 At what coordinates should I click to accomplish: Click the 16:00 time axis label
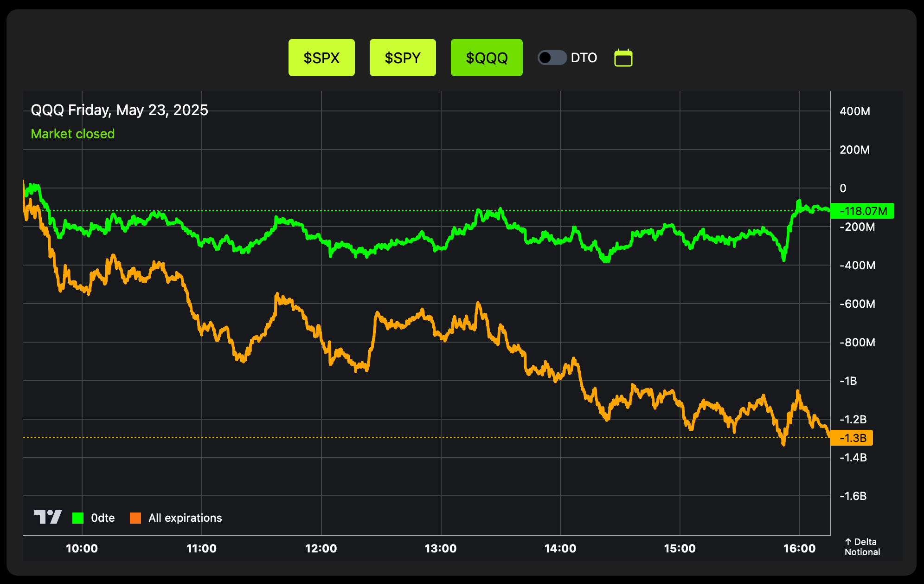[x=800, y=548]
